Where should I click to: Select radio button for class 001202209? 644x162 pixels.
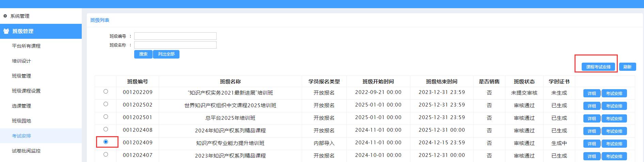[106, 92]
